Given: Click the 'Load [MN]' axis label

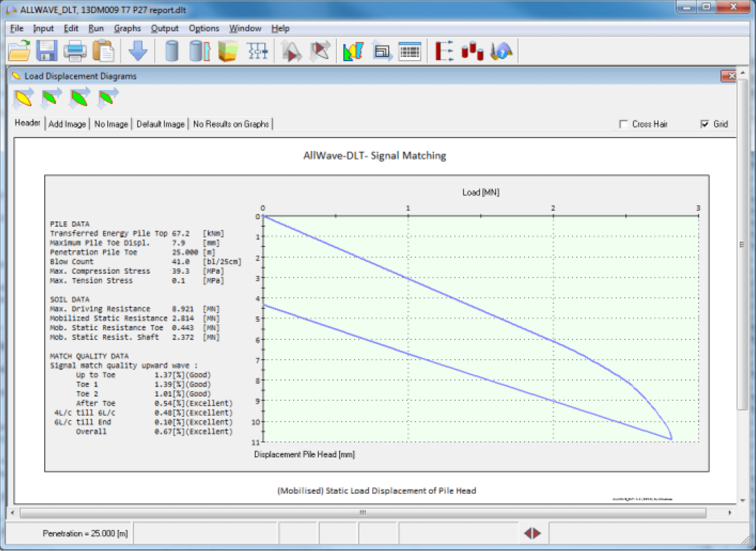Looking at the screenshot, I should click(x=481, y=192).
